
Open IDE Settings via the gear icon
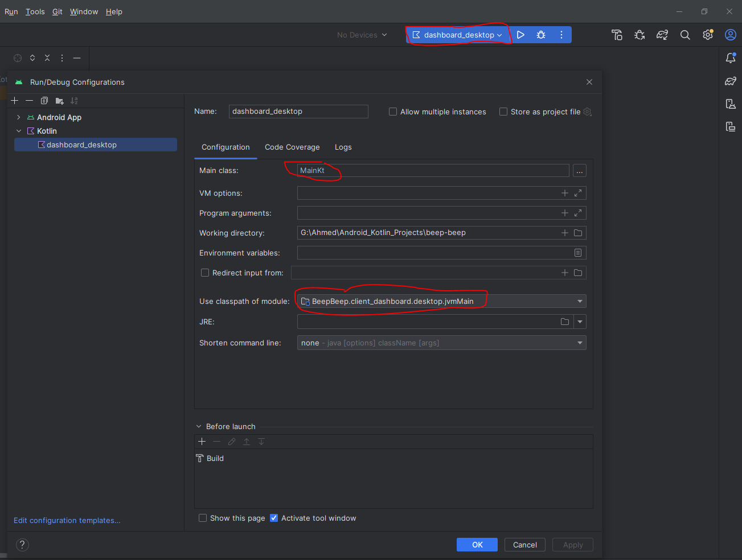(707, 35)
